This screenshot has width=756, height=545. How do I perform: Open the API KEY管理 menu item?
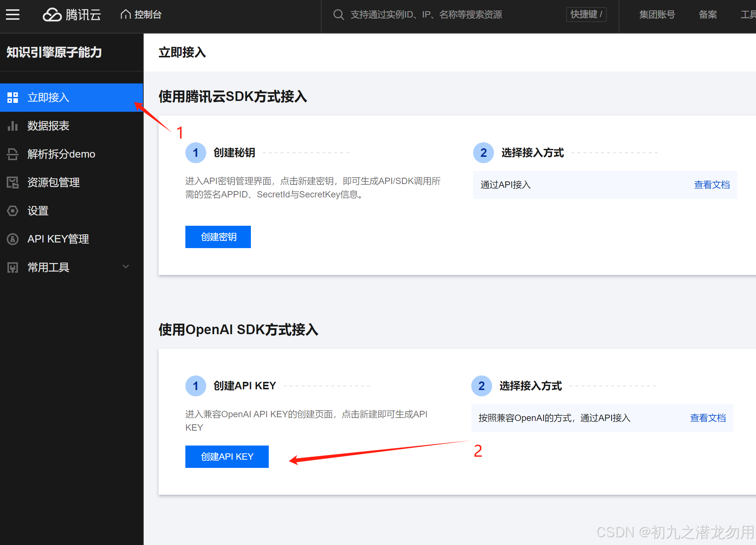coord(58,239)
